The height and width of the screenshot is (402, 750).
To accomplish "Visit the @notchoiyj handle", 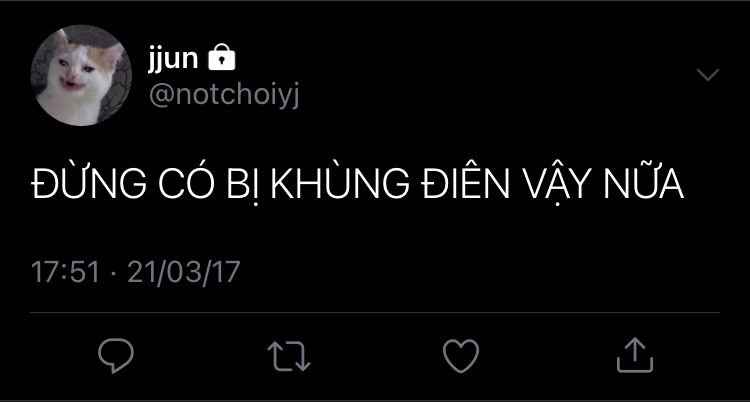I will click(x=224, y=96).
